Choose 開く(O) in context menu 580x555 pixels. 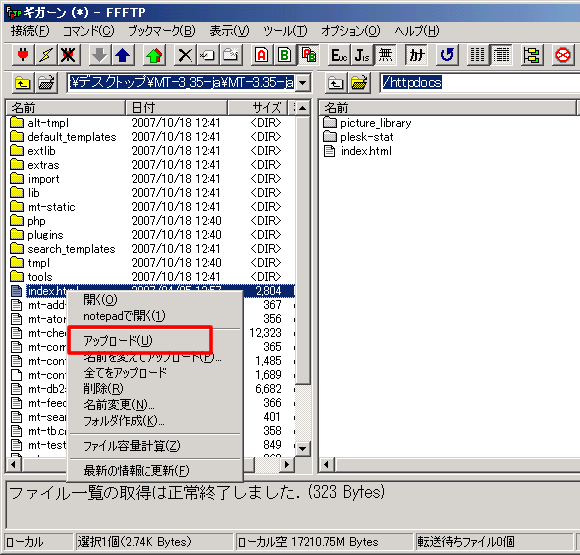155,299
